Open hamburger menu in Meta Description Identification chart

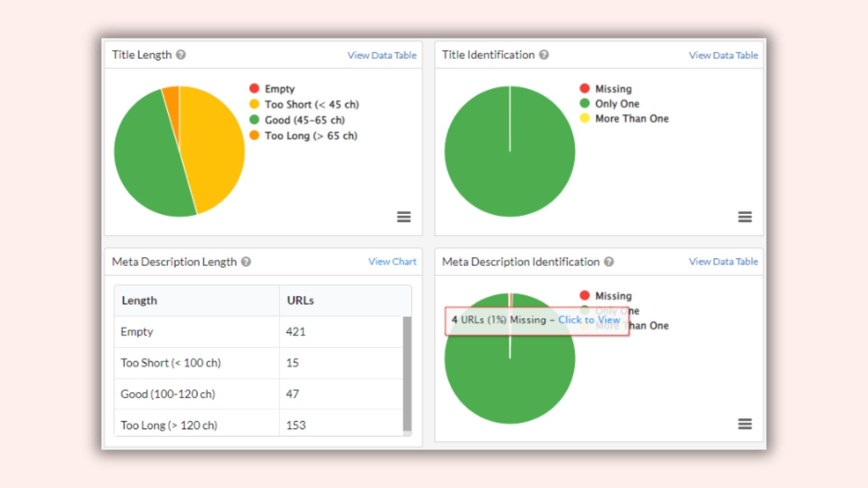pos(745,424)
